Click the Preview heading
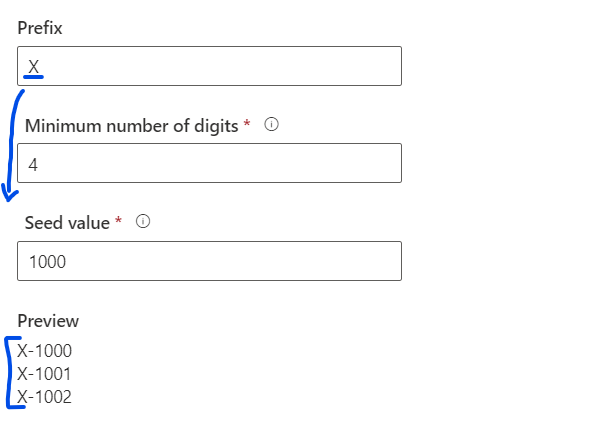The image size is (590, 434). coord(48,321)
